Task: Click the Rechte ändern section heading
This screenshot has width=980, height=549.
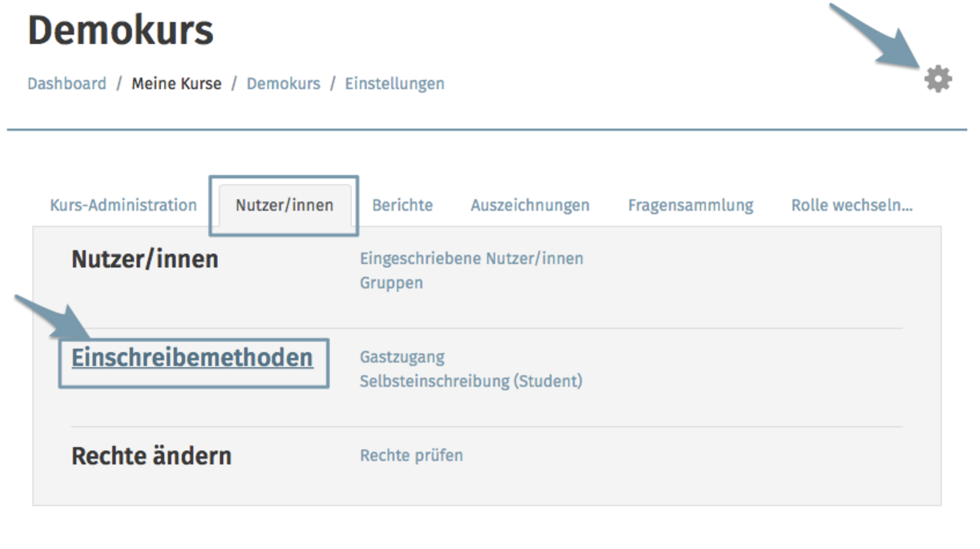Action: [152, 456]
